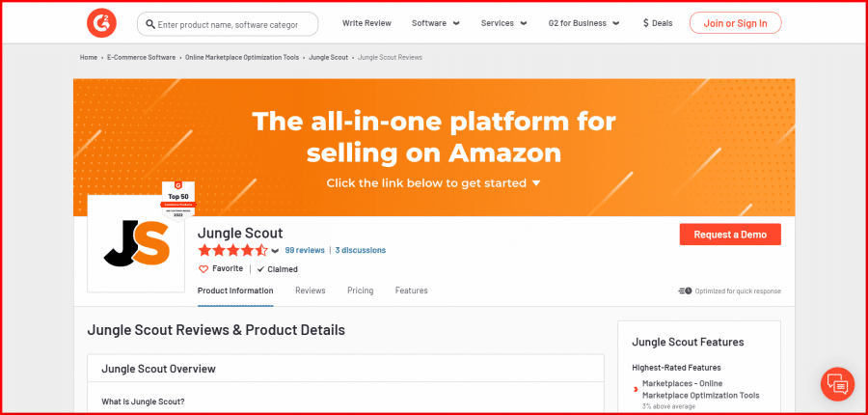
Task: Click the optimized for quick response icon
Action: tap(685, 290)
